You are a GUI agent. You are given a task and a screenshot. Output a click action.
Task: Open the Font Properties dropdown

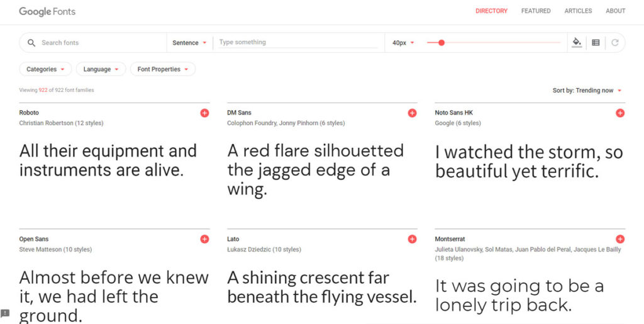[162, 69]
